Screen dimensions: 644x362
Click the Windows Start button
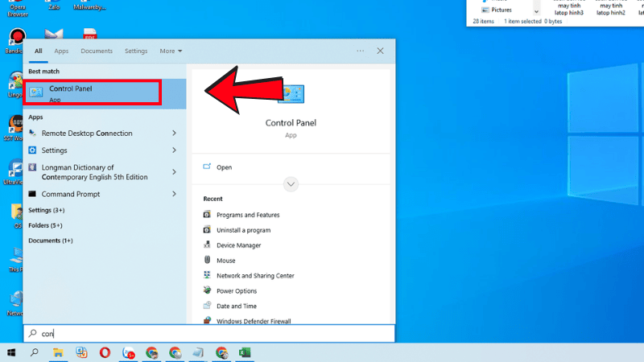click(x=11, y=352)
